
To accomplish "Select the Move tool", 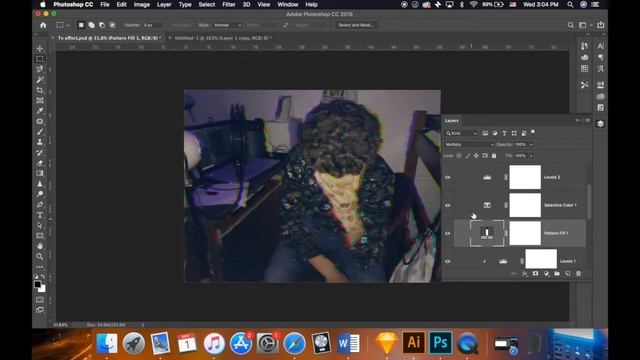I will point(40,49).
